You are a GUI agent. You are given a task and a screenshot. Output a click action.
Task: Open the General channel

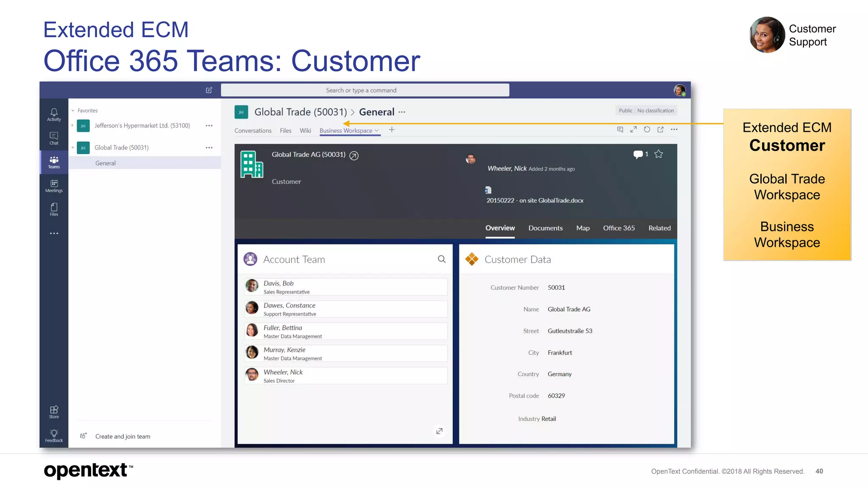pyautogui.click(x=145, y=163)
